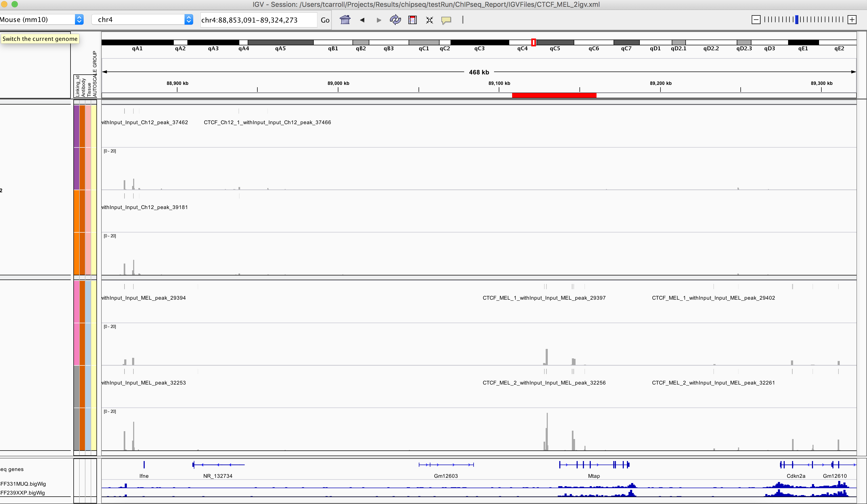Click the locus input field chr4:88,853,091-89,324,273
This screenshot has height=504, width=867.
[258, 20]
